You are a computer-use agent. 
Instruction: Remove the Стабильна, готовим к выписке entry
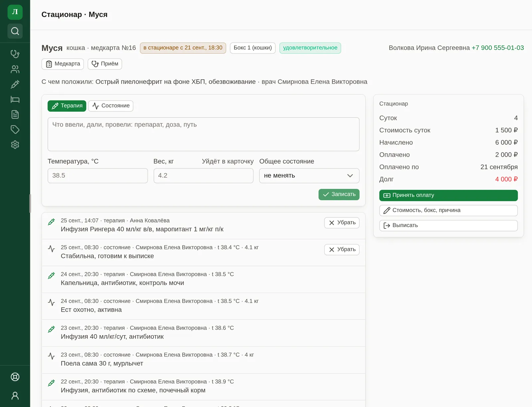click(342, 250)
